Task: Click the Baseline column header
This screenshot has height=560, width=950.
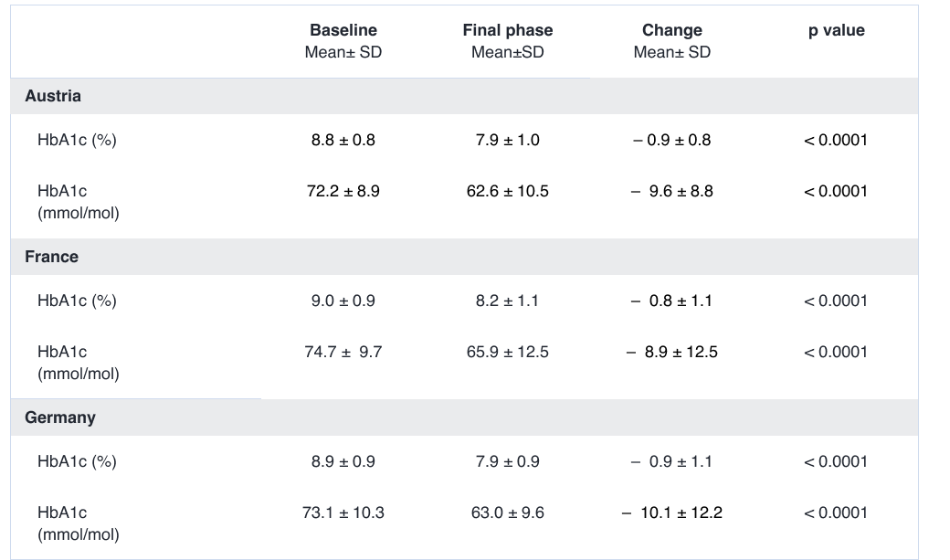Action: pyautogui.click(x=343, y=31)
